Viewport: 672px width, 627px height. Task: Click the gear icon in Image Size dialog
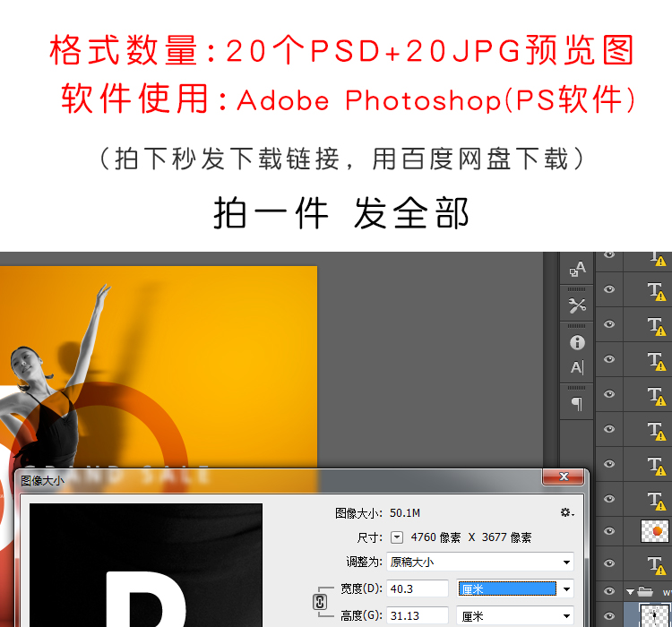coord(565,512)
